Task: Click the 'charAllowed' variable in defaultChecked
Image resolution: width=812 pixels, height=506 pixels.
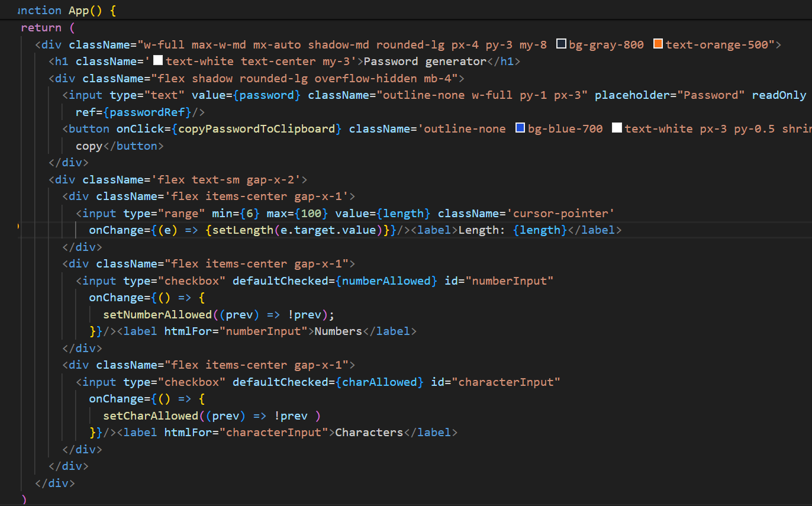Action: click(379, 382)
